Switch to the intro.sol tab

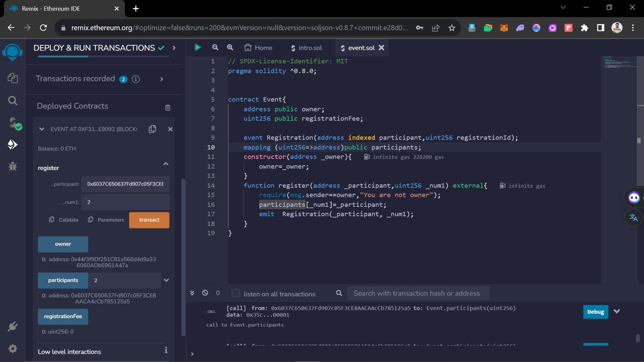(x=306, y=48)
